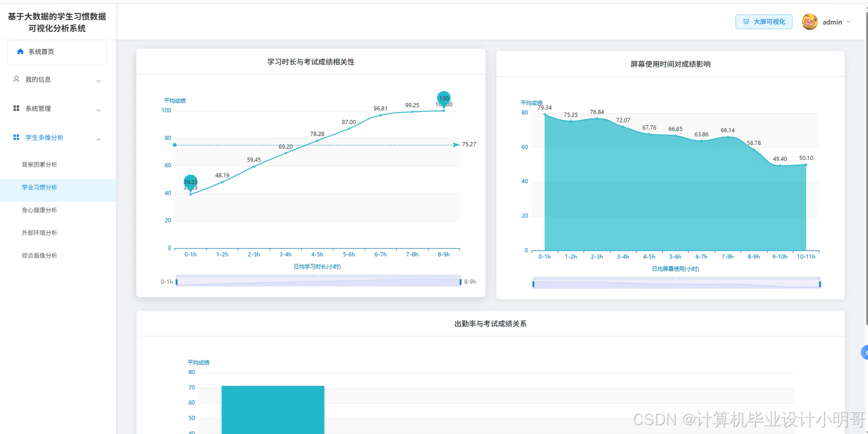The image size is (868, 434).
Task: Click the right zoom handle under screen-time chart
Action: pos(820,284)
